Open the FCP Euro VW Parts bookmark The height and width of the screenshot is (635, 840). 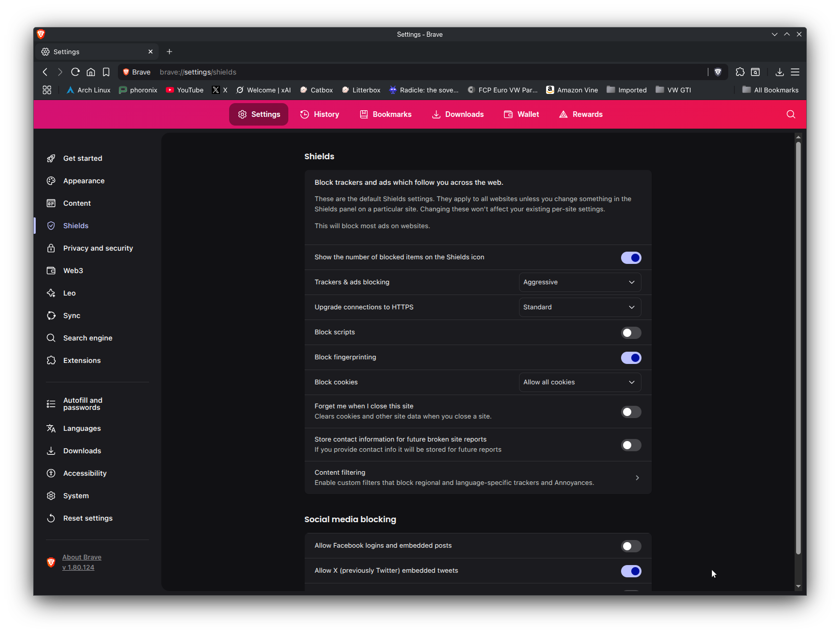pos(503,90)
